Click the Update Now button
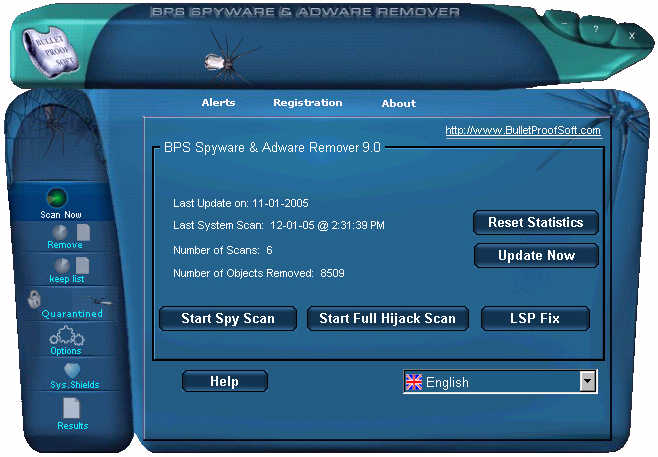 [x=536, y=256]
